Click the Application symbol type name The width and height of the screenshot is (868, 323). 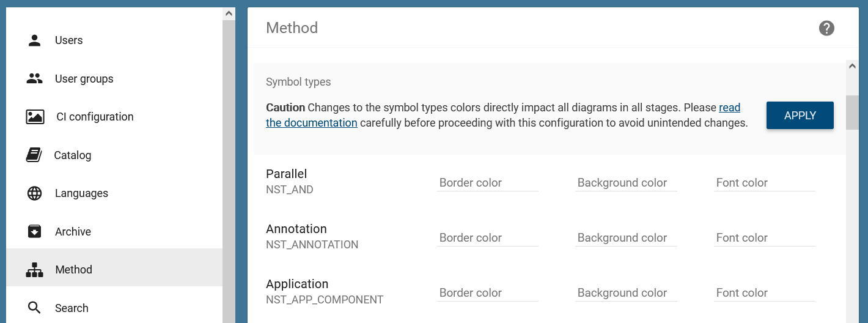(x=297, y=284)
